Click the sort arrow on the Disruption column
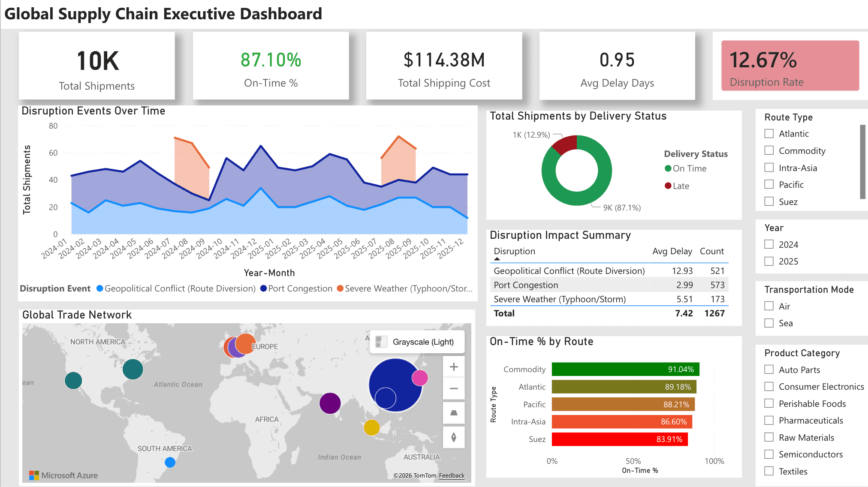868x487 pixels. coord(497,259)
